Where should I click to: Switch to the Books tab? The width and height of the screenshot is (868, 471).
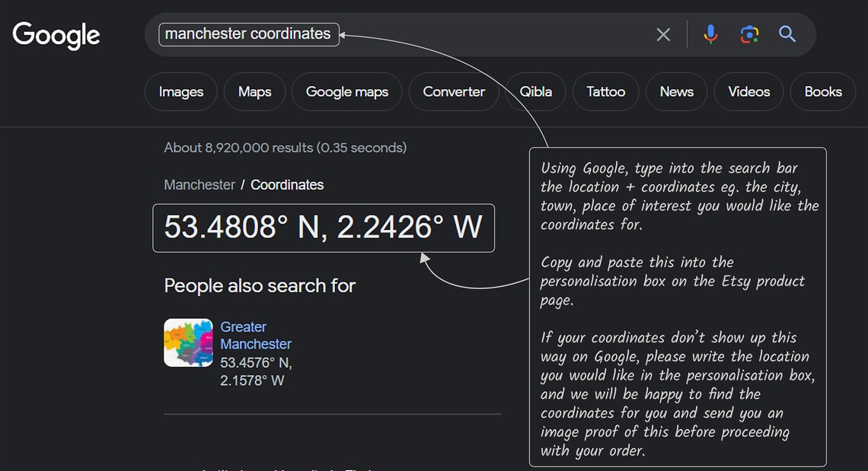click(823, 92)
